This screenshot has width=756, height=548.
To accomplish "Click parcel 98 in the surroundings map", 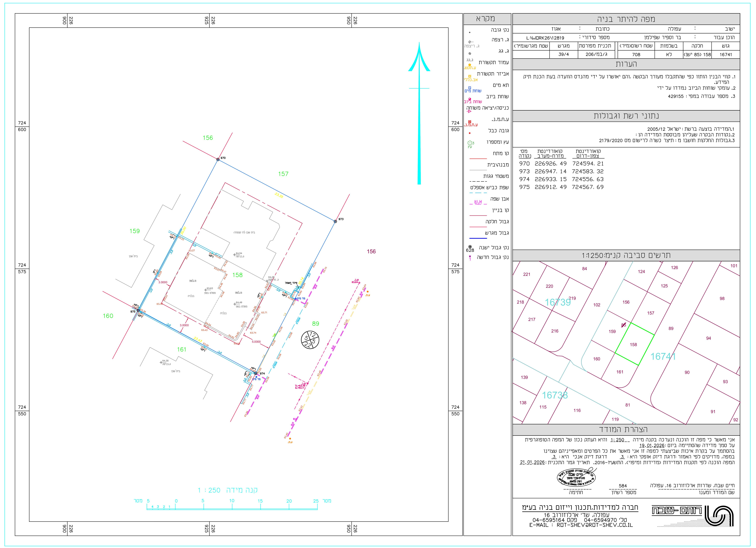I will [722, 299].
